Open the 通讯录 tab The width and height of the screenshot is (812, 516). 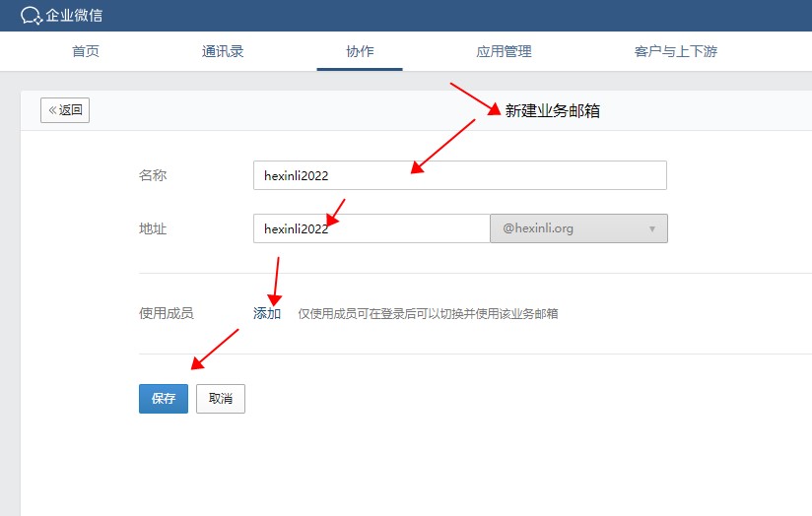point(223,51)
